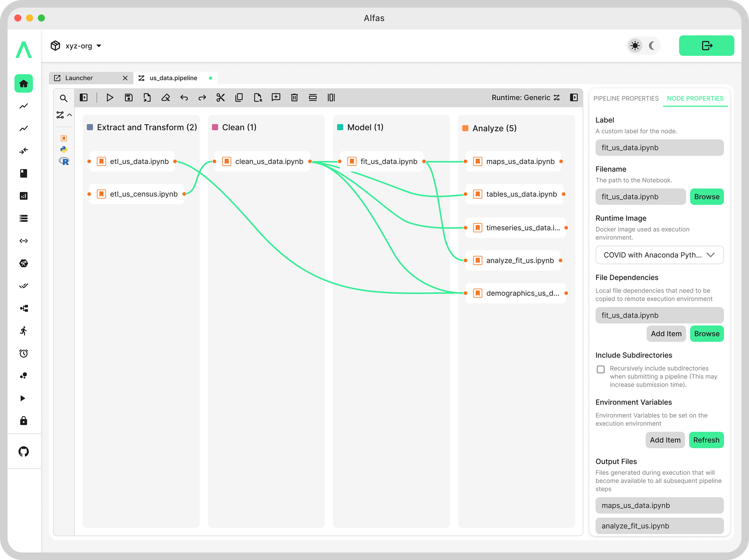
Task: Select the light mode sun toggle
Action: tap(635, 46)
